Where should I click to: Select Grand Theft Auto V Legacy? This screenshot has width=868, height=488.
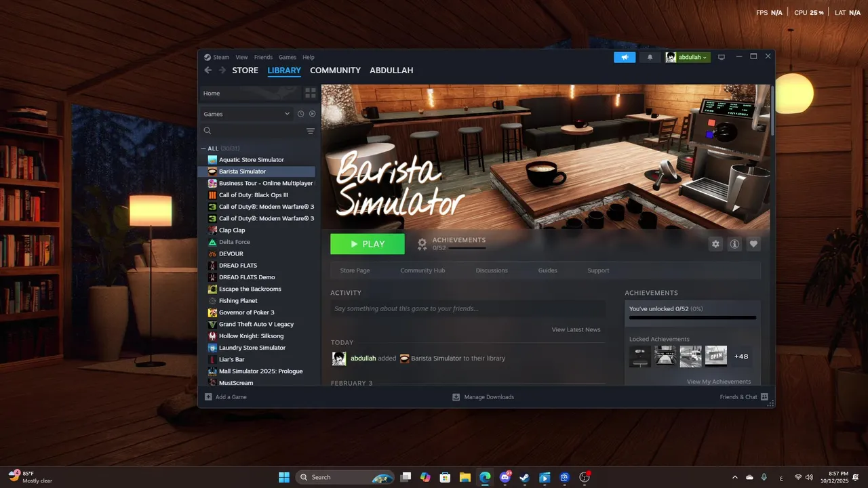point(256,324)
